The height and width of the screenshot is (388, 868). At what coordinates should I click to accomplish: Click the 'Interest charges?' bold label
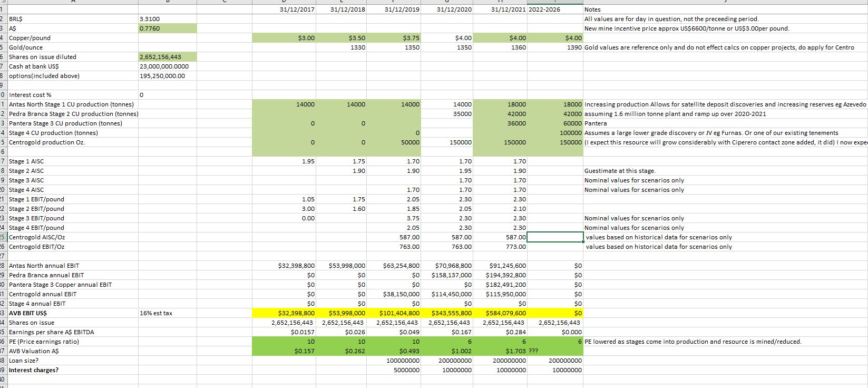[x=34, y=370]
